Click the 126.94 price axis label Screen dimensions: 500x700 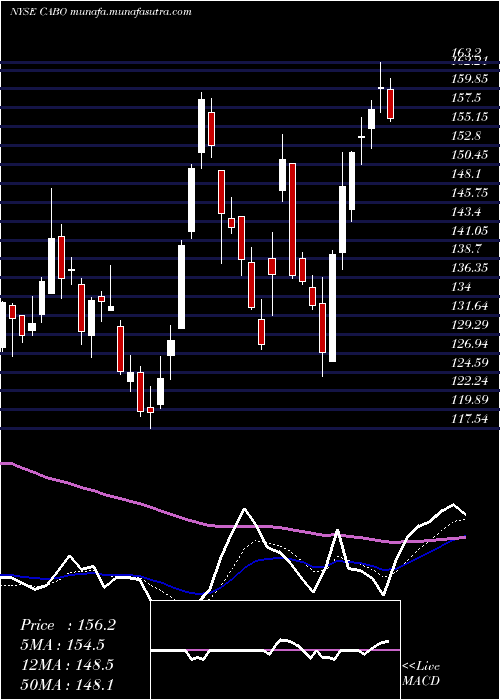tap(470, 344)
